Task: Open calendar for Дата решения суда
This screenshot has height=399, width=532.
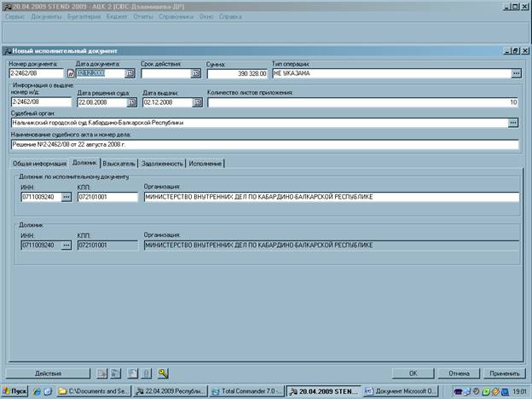Action: [132, 102]
